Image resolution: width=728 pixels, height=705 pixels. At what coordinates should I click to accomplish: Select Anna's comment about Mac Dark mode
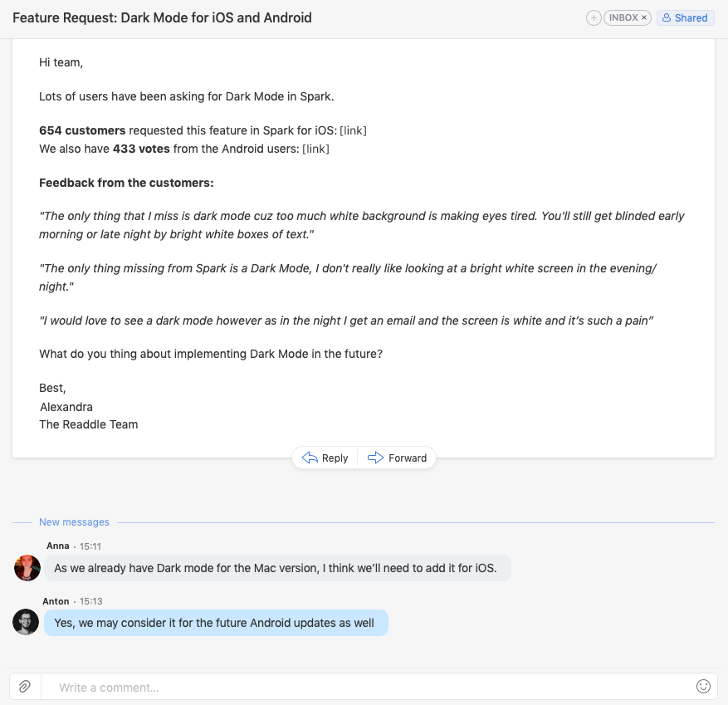(x=277, y=568)
